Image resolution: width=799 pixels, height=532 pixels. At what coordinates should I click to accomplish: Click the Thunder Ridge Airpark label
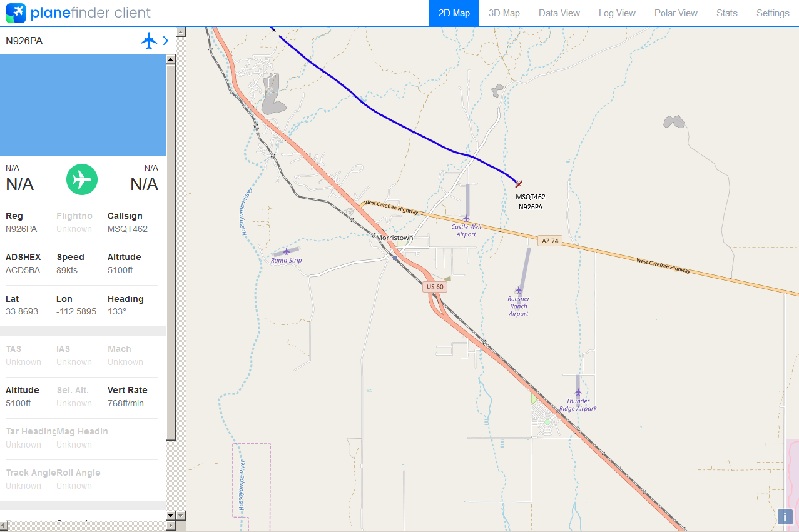(578, 405)
